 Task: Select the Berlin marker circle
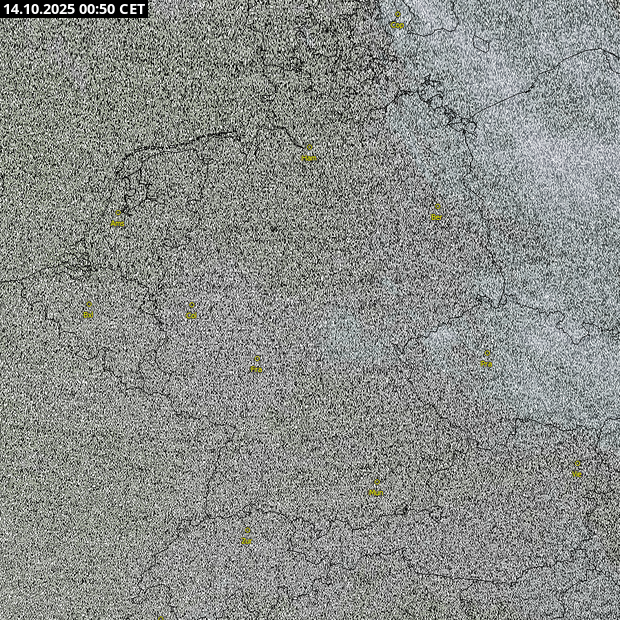pyautogui.click(x=436, y=207)
